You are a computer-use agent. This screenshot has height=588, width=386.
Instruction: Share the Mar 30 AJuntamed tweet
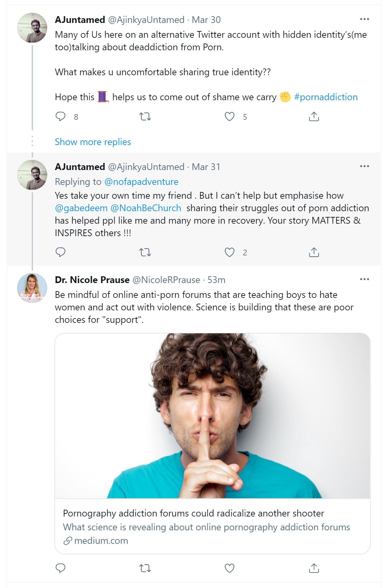314,117
